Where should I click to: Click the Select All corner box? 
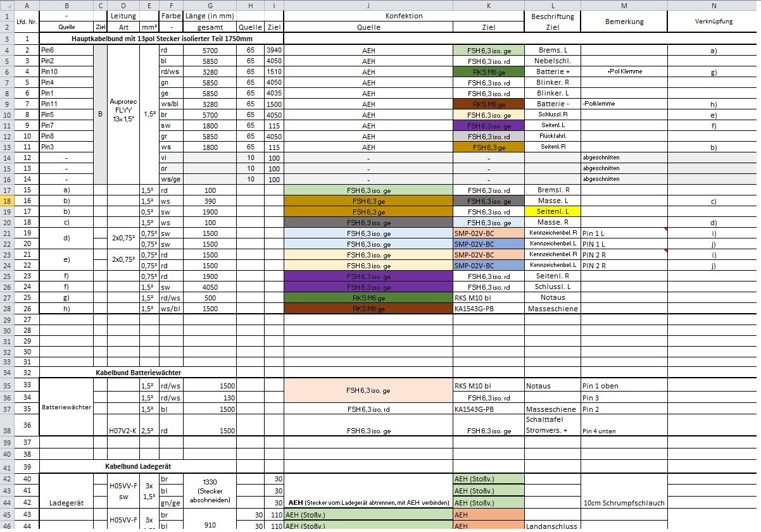6,5
